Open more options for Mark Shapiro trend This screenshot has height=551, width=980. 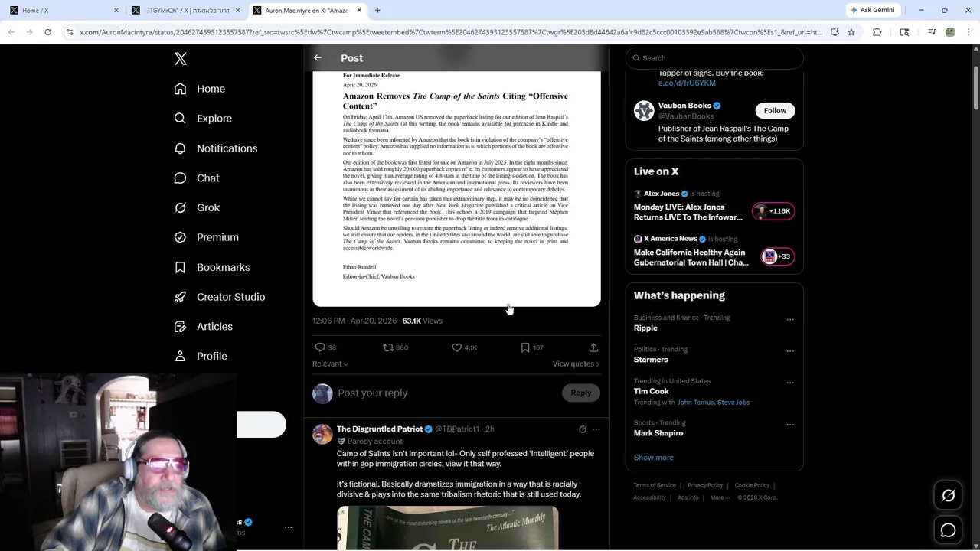point(790,425)
